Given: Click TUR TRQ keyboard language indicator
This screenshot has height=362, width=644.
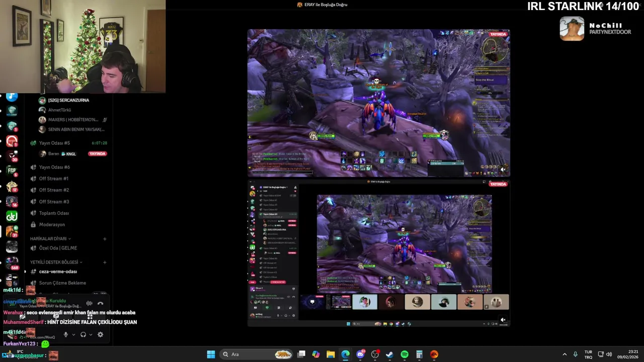Looking at the screenshot, I should tap(588, 354).
